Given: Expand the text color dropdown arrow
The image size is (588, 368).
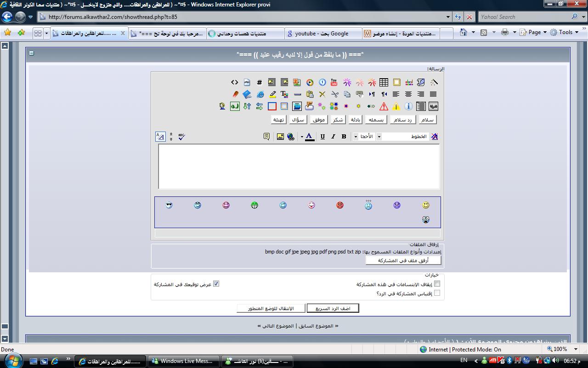Looking at the screenshot, I should point(302,137).
